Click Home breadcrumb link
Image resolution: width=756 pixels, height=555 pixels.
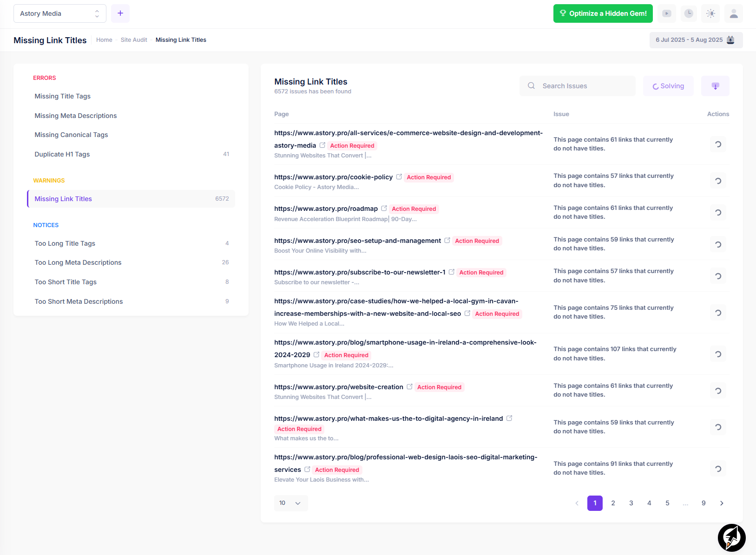(x=104, y=40)
